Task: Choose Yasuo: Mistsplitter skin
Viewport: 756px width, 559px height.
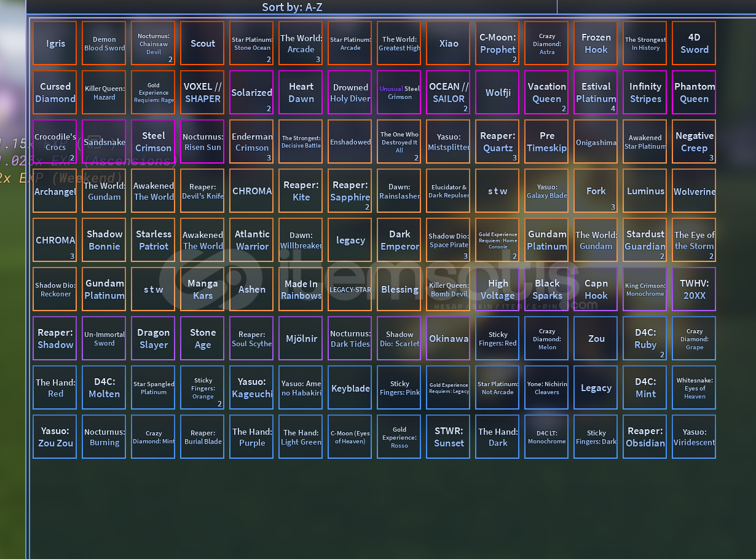Action: (x=449, y=142)
